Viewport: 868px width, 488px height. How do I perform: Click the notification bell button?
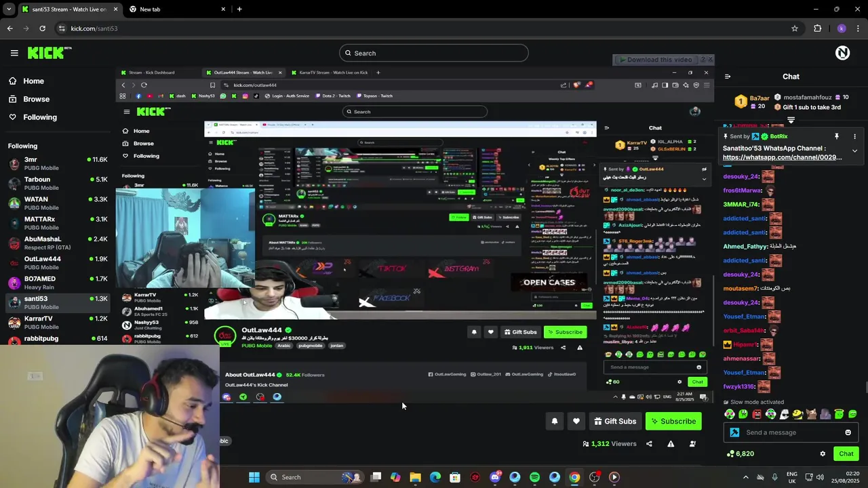(x=554, y=421)
